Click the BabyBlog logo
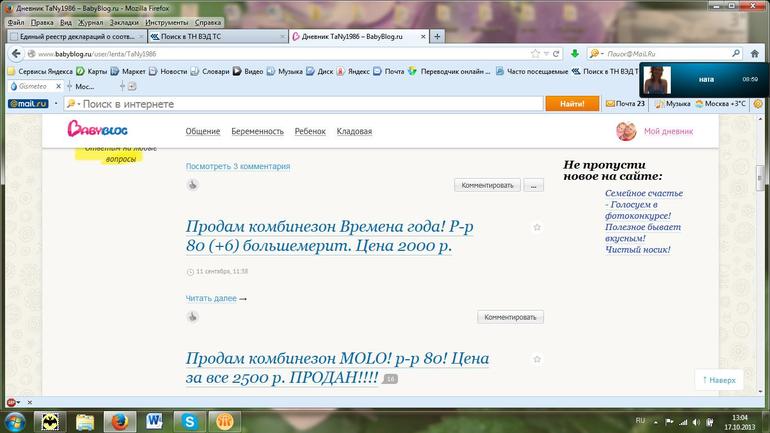This screenshot has width=770, height=433. (x=97, y=129)
